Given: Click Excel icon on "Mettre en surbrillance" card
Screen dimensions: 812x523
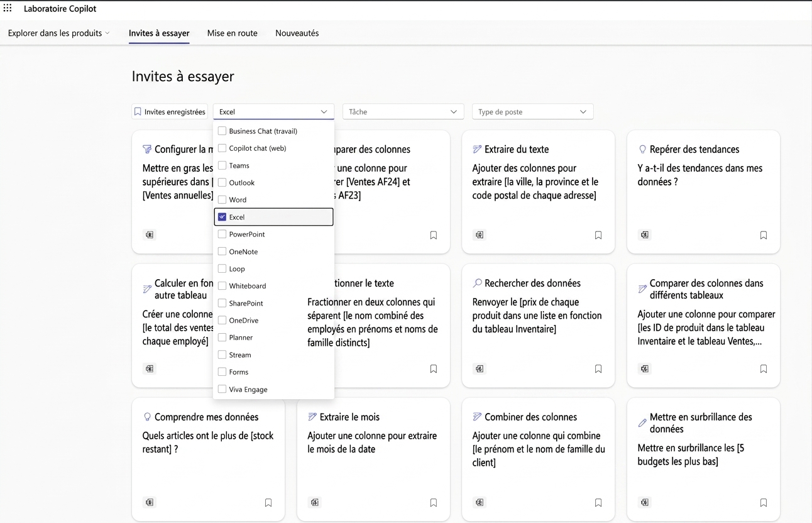Looking at the screenshot, I should coord(645,502).
